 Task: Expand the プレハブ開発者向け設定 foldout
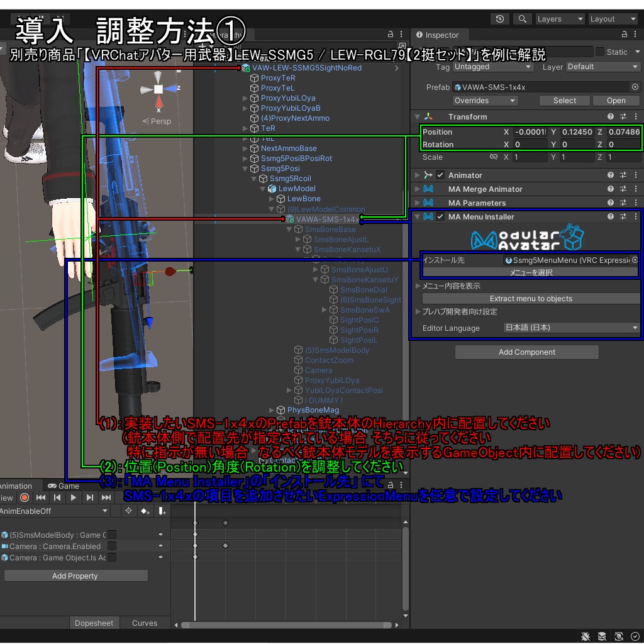[x=418, y=312]
